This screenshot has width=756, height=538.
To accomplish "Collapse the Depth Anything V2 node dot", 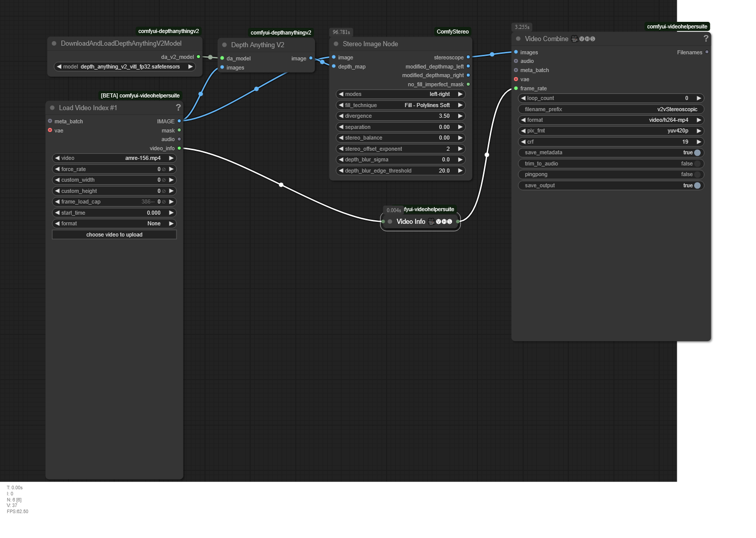I will 224,45.
